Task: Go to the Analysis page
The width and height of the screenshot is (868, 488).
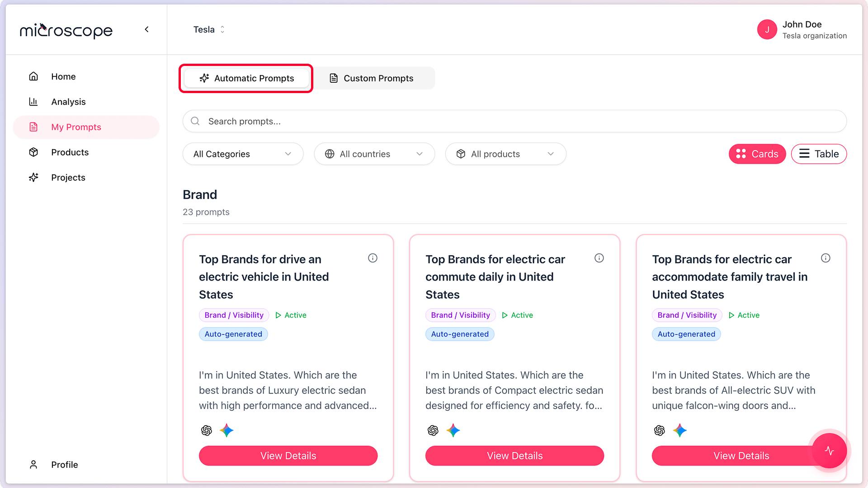Action: pyautogui.click(x=68, y=102)
